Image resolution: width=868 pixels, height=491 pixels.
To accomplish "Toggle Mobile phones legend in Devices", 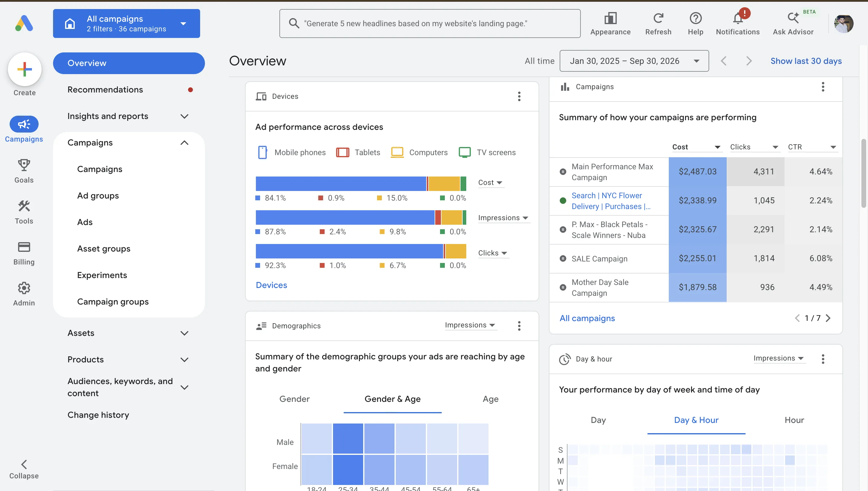I will point(291,152).
